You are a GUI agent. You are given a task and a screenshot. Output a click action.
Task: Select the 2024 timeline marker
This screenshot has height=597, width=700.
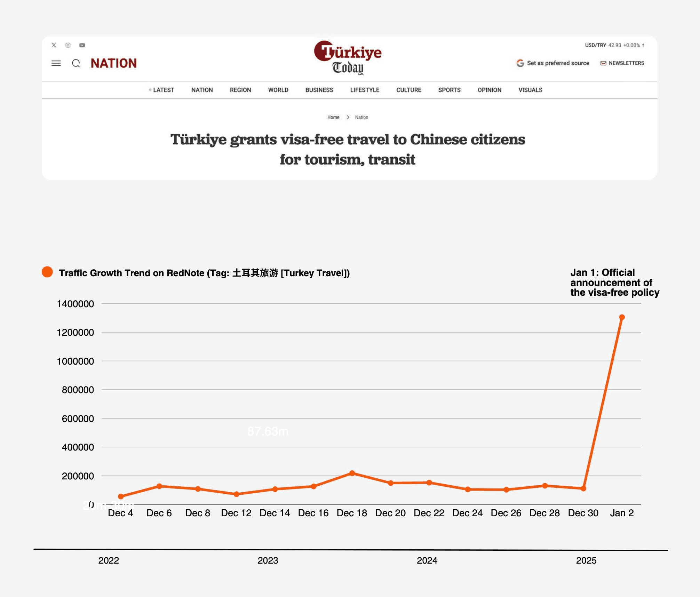(427, 560)
